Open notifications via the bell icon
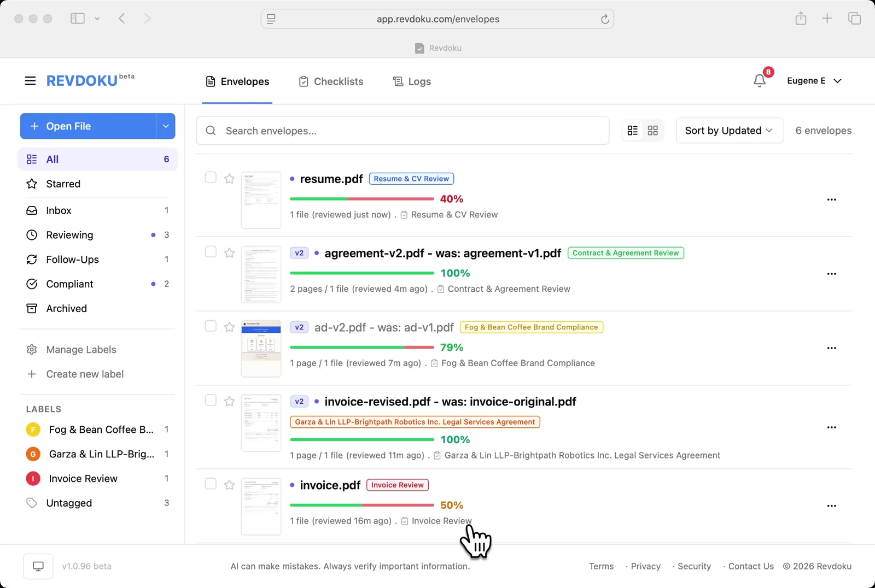 [759, 80]
